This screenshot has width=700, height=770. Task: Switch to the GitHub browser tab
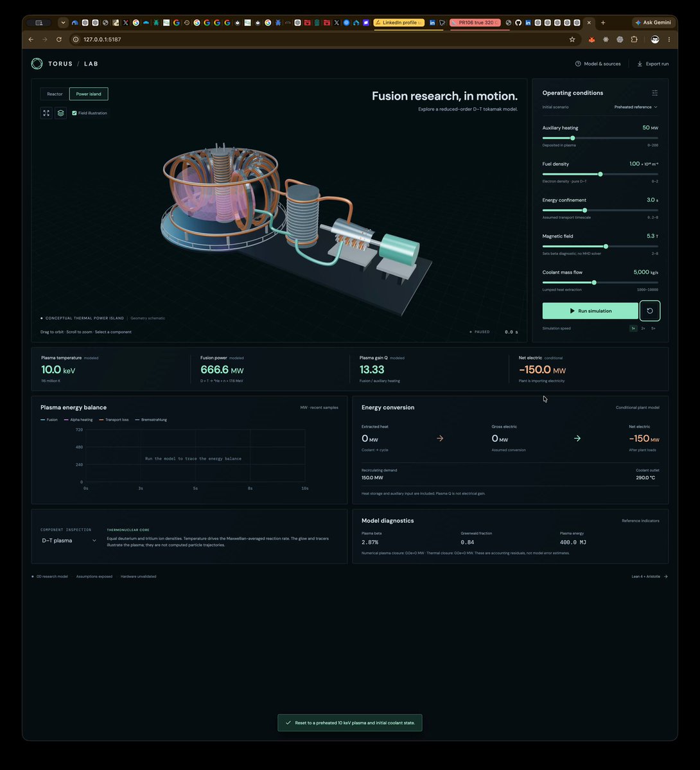point(518,22)
